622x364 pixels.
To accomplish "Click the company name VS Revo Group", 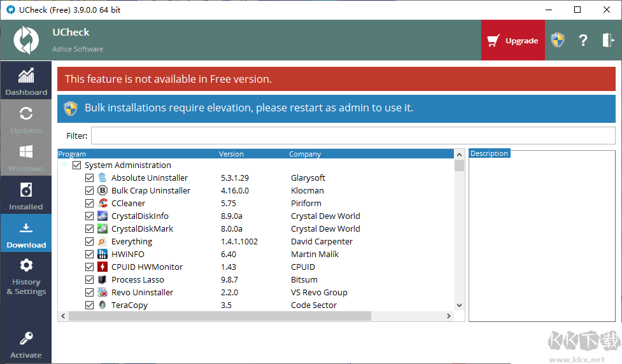I will 320,292.
